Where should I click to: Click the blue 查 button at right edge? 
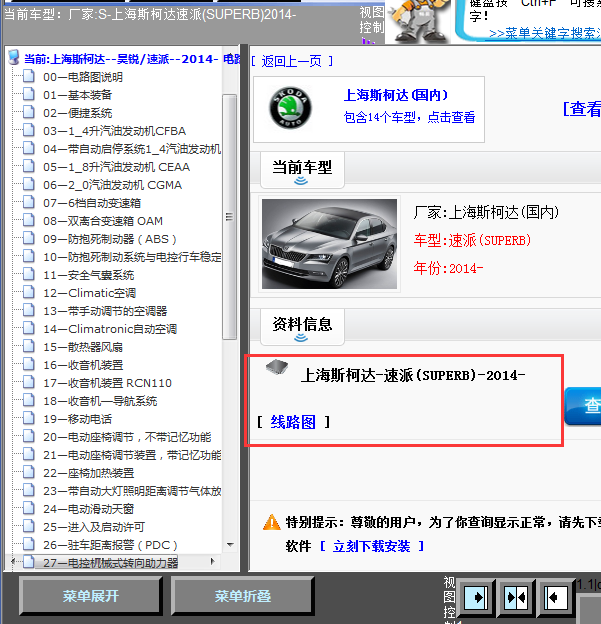pyautogui.click(x=583, y=406)
